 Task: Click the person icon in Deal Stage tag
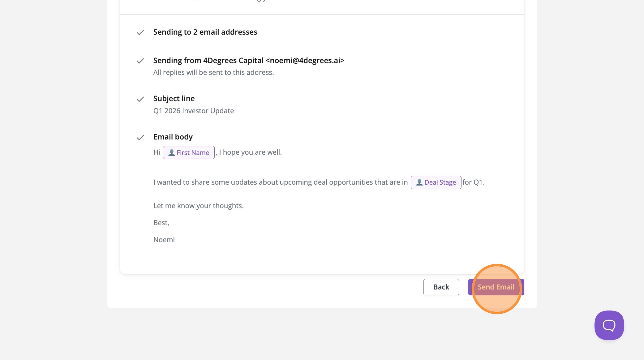pos(419,182)
